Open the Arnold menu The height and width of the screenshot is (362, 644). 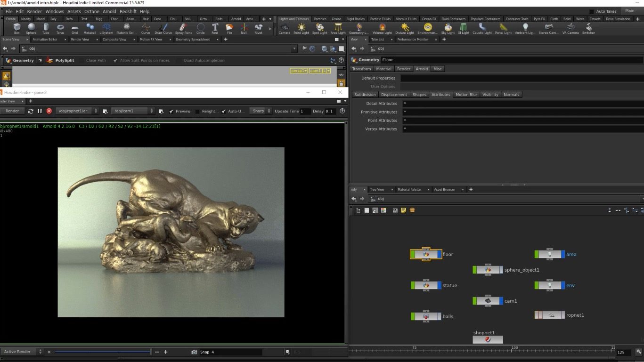pos(109,11)
